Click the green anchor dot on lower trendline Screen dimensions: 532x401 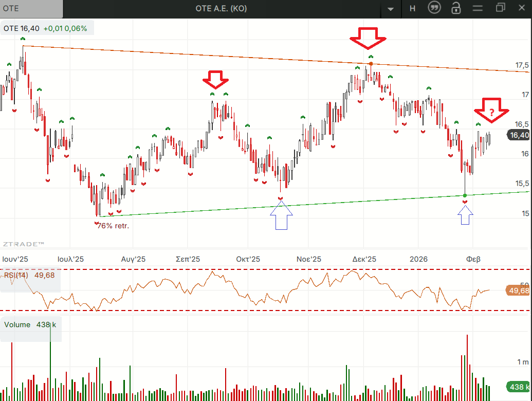coord(465,195)
